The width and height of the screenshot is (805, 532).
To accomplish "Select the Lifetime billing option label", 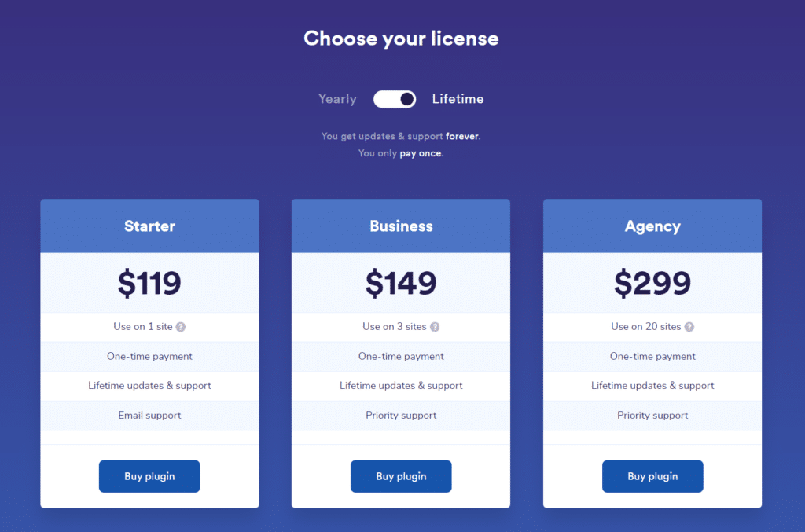I will tap(458, 99).
